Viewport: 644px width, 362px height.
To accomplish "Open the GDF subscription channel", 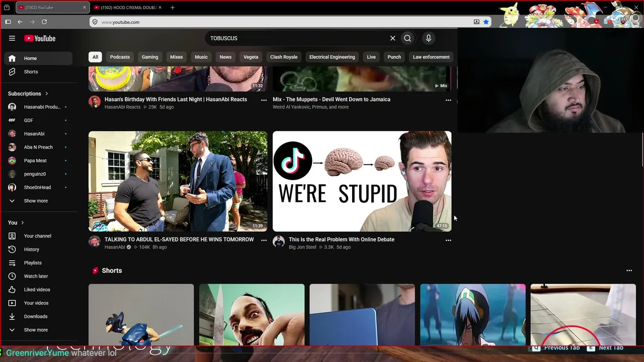I will [38, 120].
